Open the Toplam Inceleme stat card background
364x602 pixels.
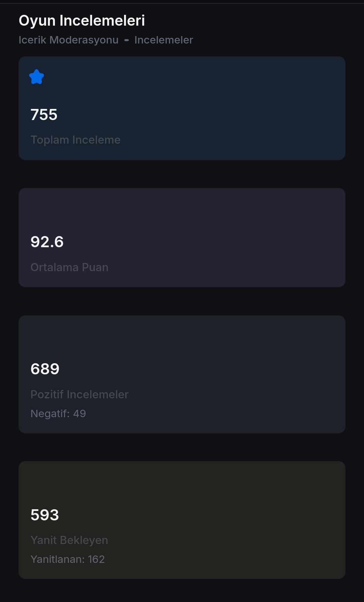(236, 108)
